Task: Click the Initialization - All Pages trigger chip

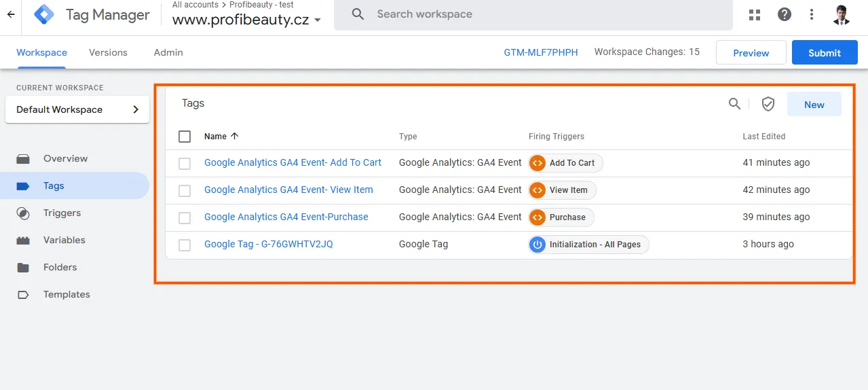Action: pos(588,245)
